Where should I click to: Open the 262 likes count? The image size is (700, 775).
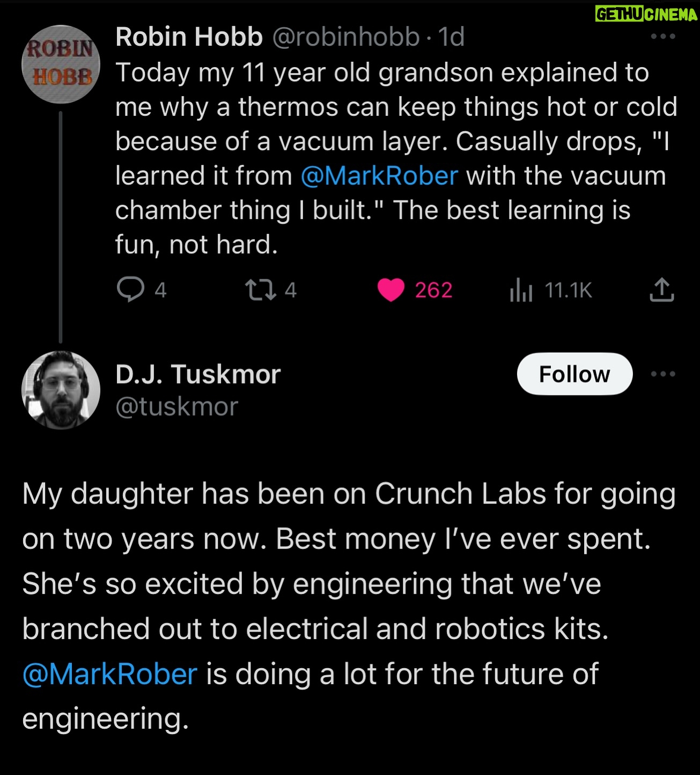tap(433, 290)
